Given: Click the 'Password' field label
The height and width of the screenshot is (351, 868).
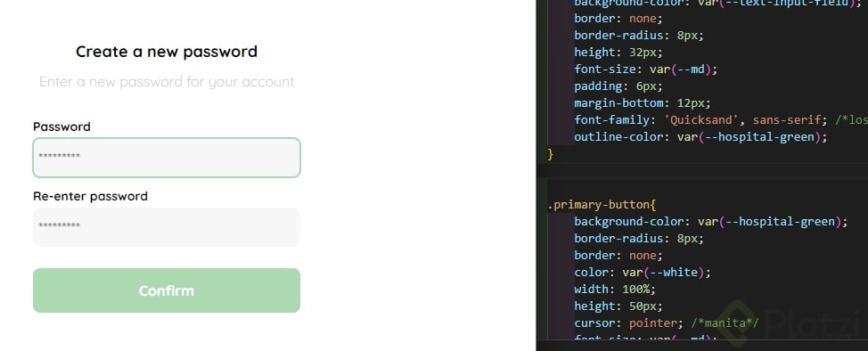Looking at the screenshot, I should click(x=61, y=127).
